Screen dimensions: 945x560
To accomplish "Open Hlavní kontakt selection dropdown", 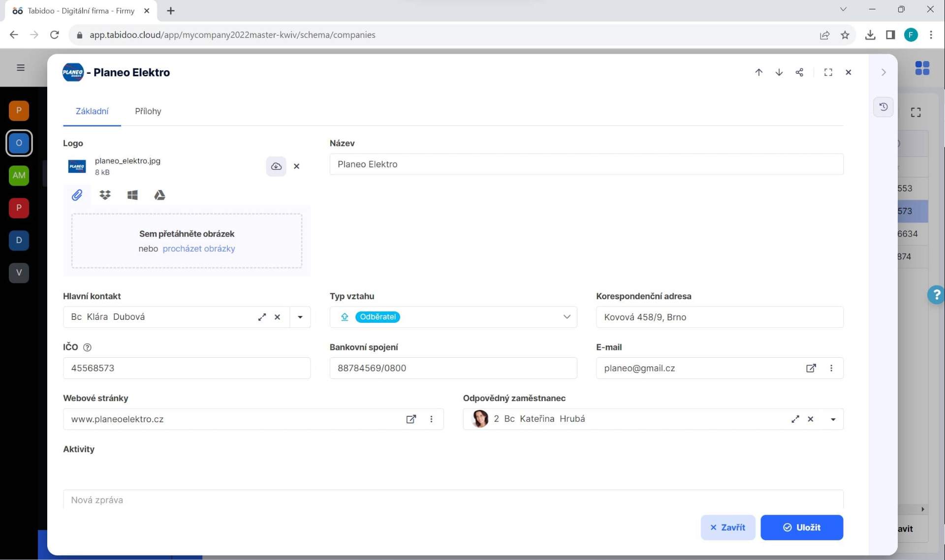I will [300, 317].
